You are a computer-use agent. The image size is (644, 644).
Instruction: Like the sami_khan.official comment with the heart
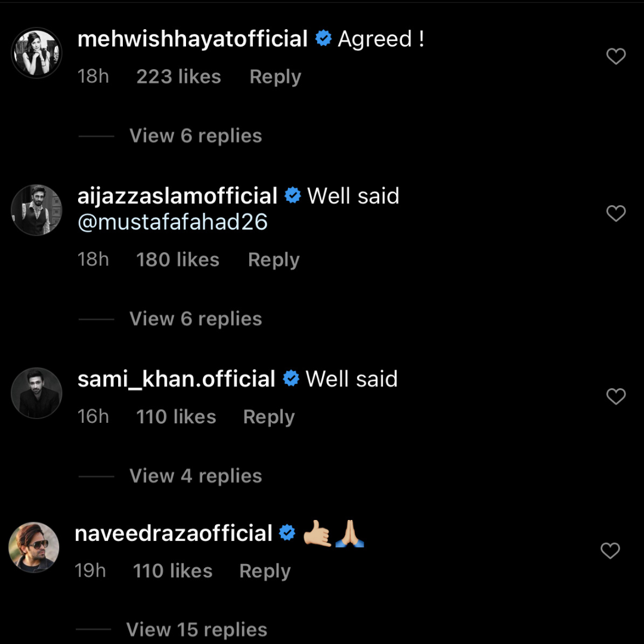615,397
